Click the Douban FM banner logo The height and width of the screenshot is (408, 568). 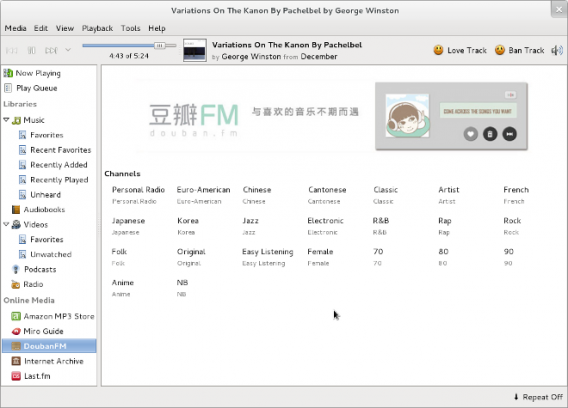point(194,120)
